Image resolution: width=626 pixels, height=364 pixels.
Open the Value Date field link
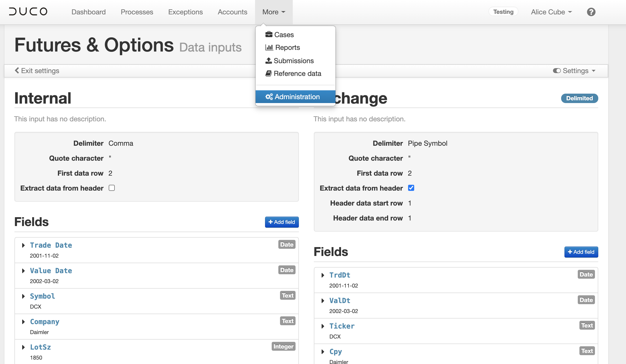click(51, 271)
